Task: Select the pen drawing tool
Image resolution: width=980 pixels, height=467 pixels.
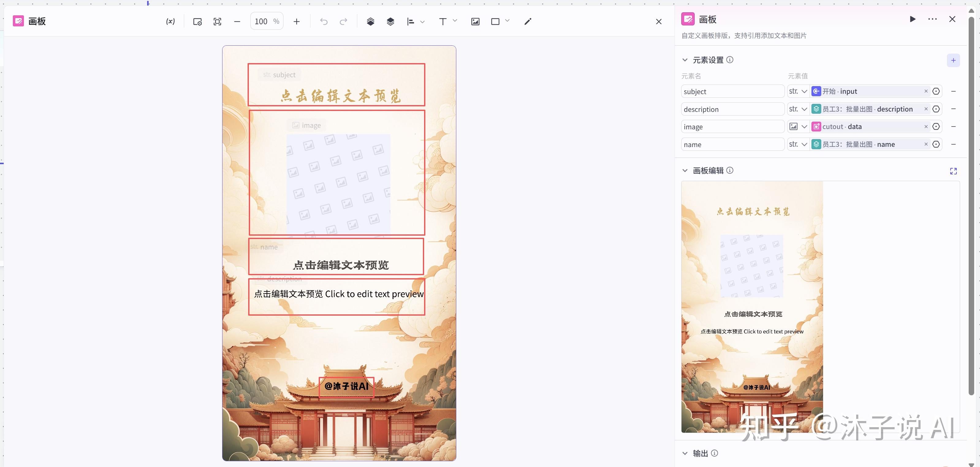Action: point(528,22)
